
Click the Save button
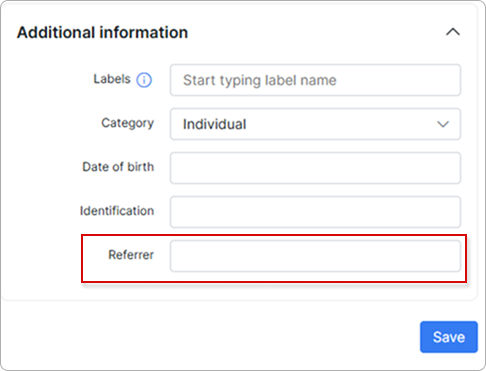click(x=449, y=337)
